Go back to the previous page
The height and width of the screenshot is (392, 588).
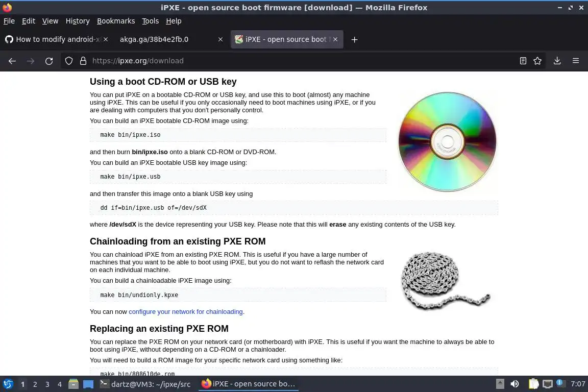point(12,61)
